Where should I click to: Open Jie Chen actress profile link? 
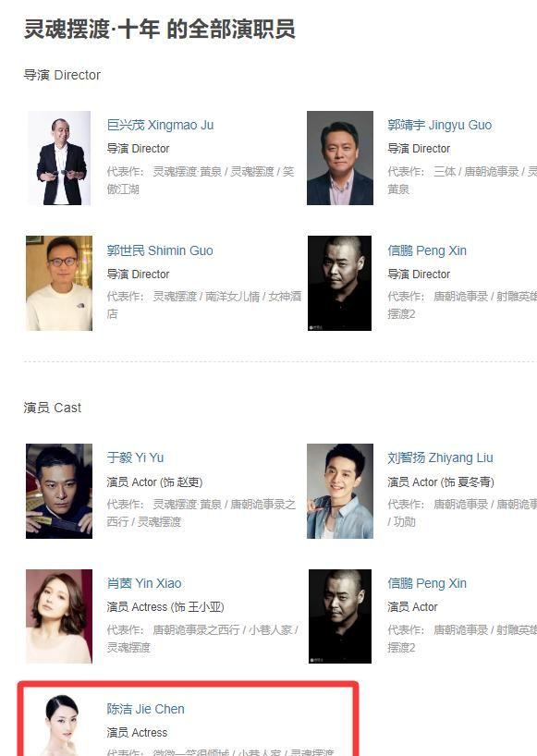point(146,709)
